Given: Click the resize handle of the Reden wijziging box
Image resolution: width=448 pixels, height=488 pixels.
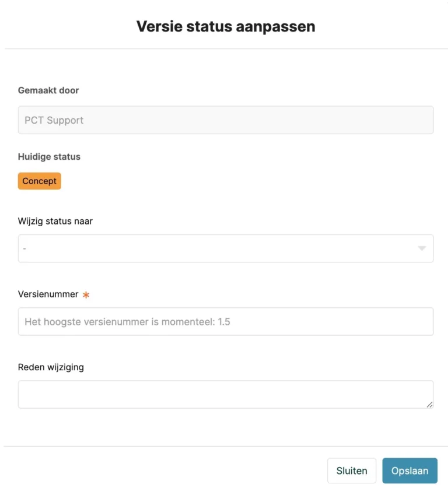Looking at the screenshot, I should click(429, 404).
